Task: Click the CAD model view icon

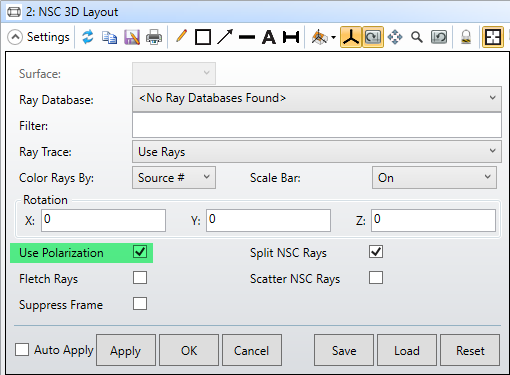Action: tap(319, 37)
